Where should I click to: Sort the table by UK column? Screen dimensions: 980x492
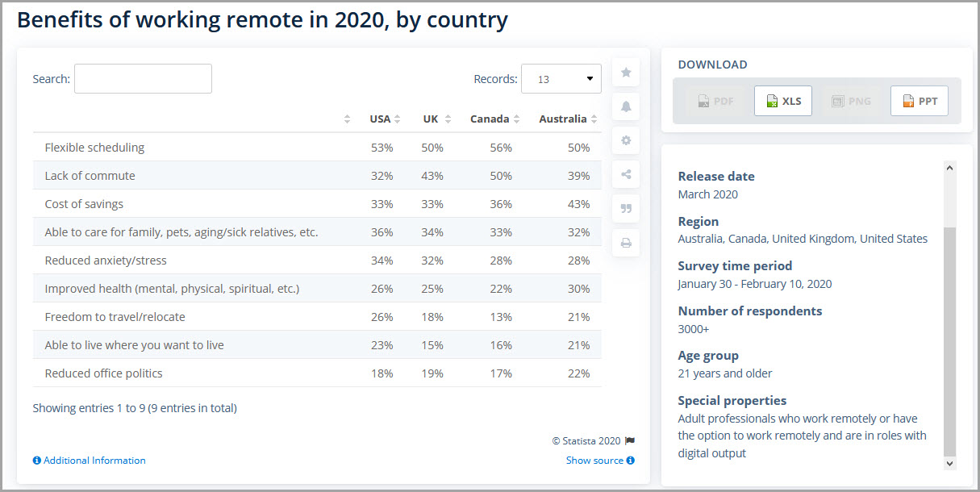point(436,119)
